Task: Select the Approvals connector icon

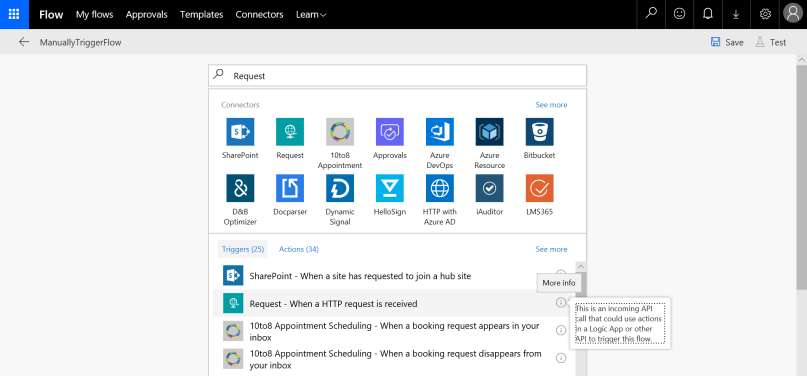Action: tap(390, 132)
